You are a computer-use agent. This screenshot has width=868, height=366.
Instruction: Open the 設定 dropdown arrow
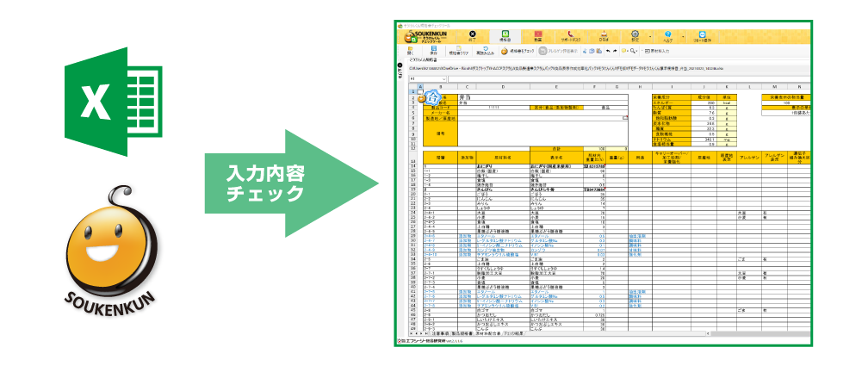648,37
